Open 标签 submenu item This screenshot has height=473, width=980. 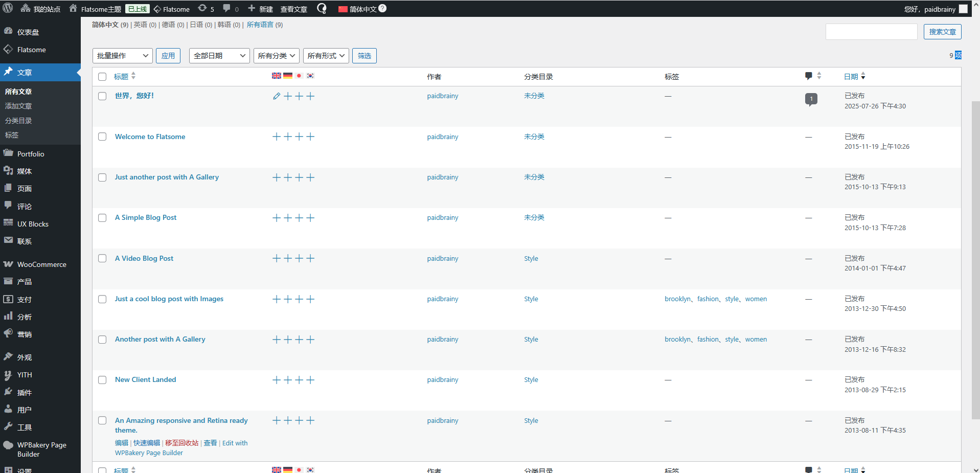tap(12, 135)
